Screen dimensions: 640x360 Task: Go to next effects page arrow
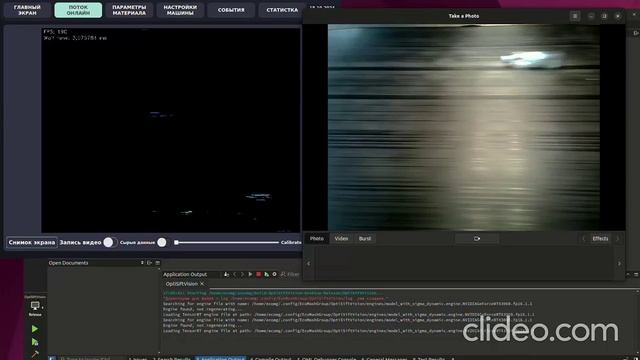click(617, 238)
